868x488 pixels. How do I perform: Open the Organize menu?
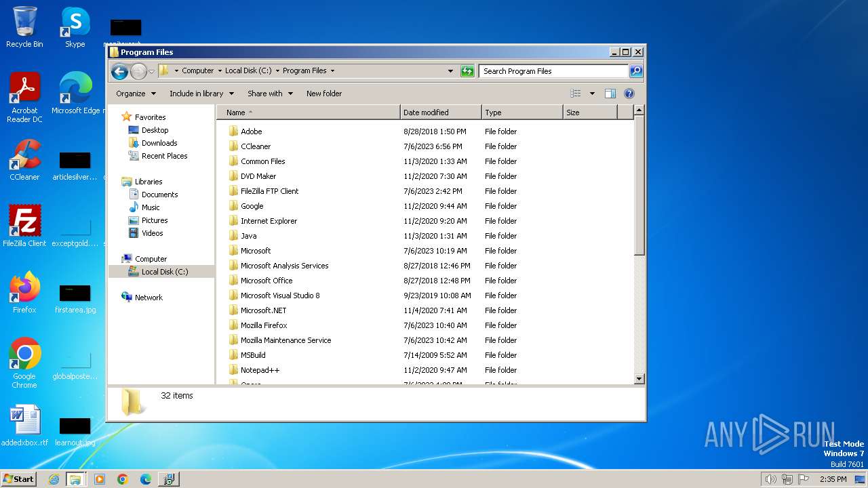coord(136,94)
